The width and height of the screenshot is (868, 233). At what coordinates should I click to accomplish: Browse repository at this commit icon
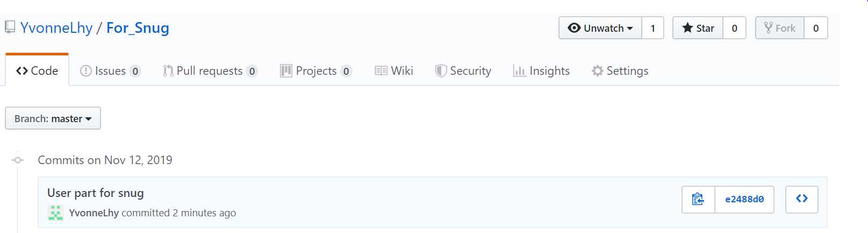[802, 199]
